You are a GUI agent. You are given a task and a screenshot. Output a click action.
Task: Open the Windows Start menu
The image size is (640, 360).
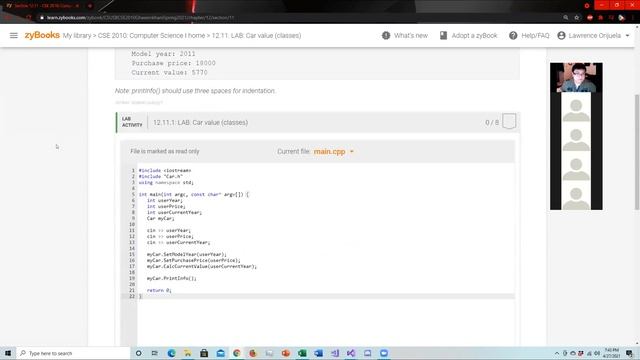8,353
